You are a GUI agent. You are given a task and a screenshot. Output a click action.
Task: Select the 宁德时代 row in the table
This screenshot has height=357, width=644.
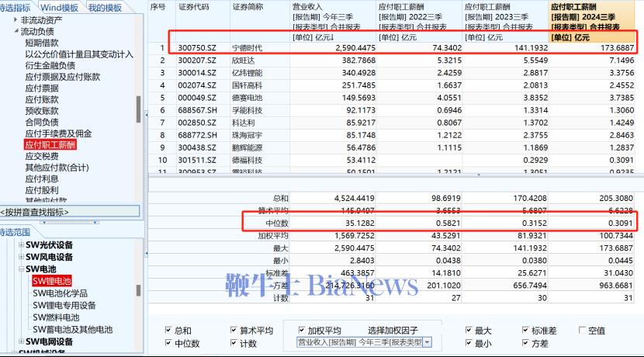click(x=248, y=48)
